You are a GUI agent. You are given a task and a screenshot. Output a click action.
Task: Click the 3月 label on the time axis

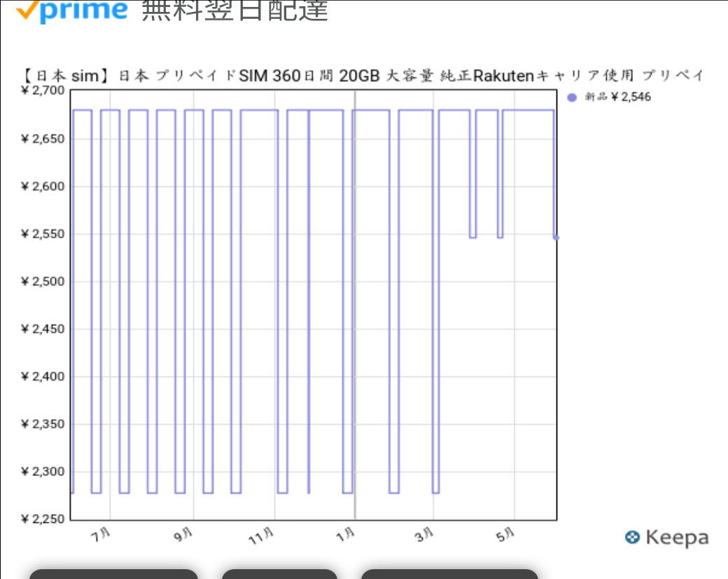pyautogui.click(x=425, y=534)
